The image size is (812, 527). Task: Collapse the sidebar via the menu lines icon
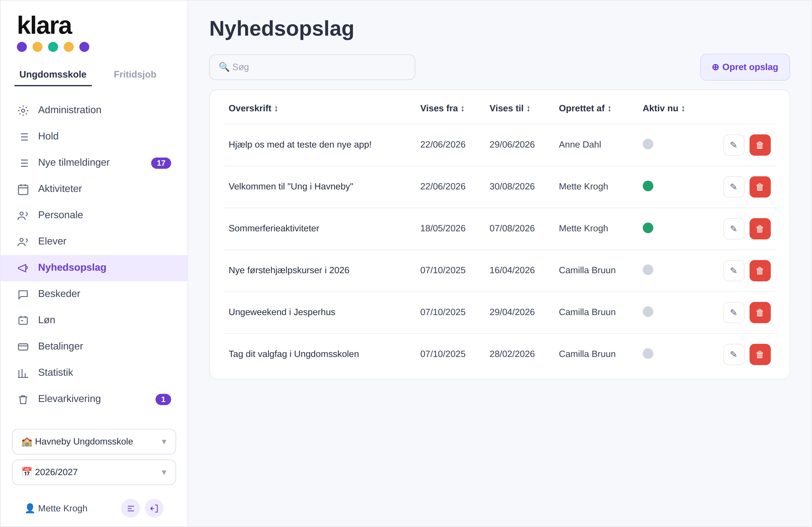[x=130, y=508]
